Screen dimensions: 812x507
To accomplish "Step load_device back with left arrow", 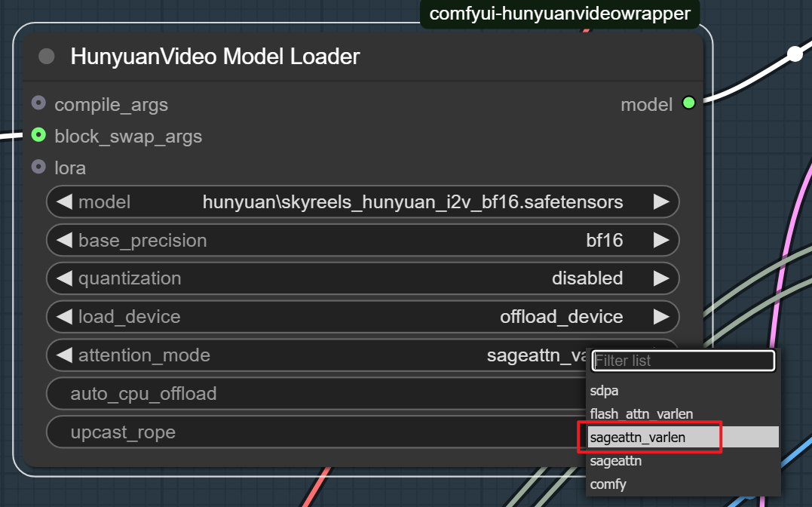I will (x=64, y=317).
